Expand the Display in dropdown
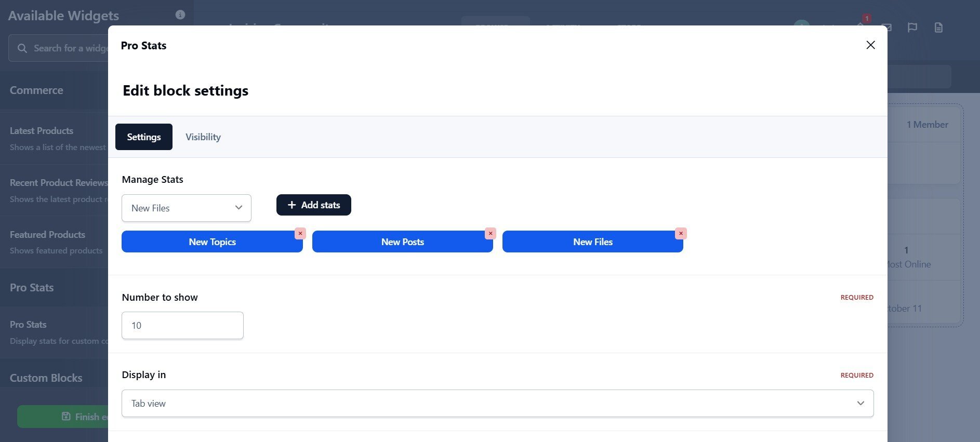The image size is (980, 442). (x=497, y=403)
